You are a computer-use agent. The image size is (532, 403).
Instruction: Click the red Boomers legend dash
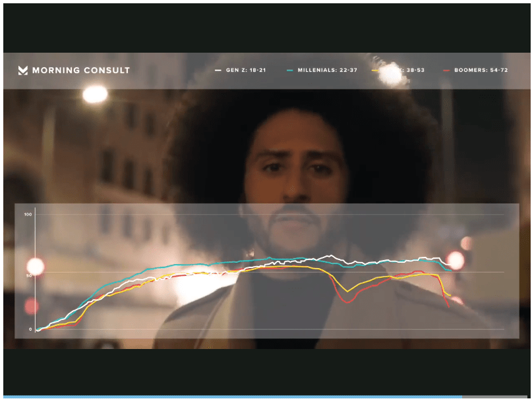click(x=448, y=70)
